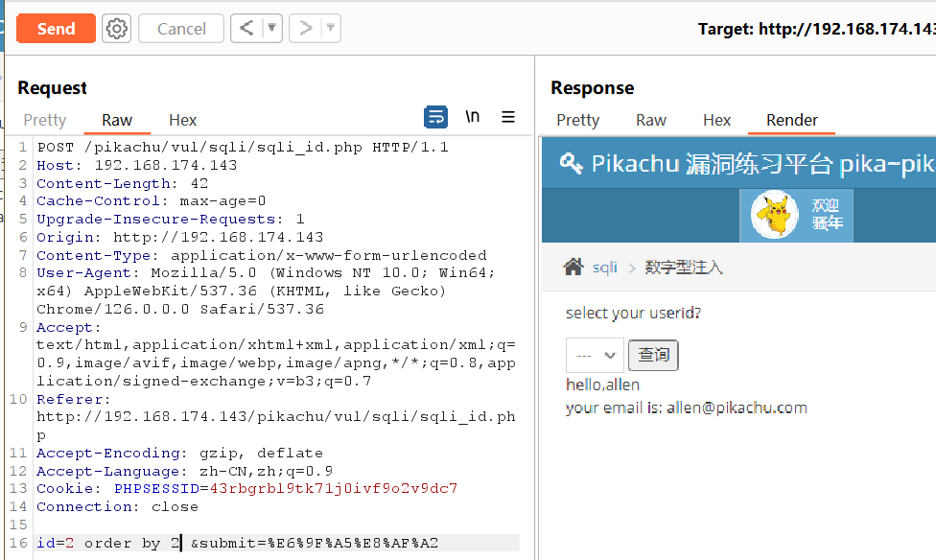Click the Cache-Control header line
Image resolution: width=936 pixels, height=560 pixels.
point(151,201)
